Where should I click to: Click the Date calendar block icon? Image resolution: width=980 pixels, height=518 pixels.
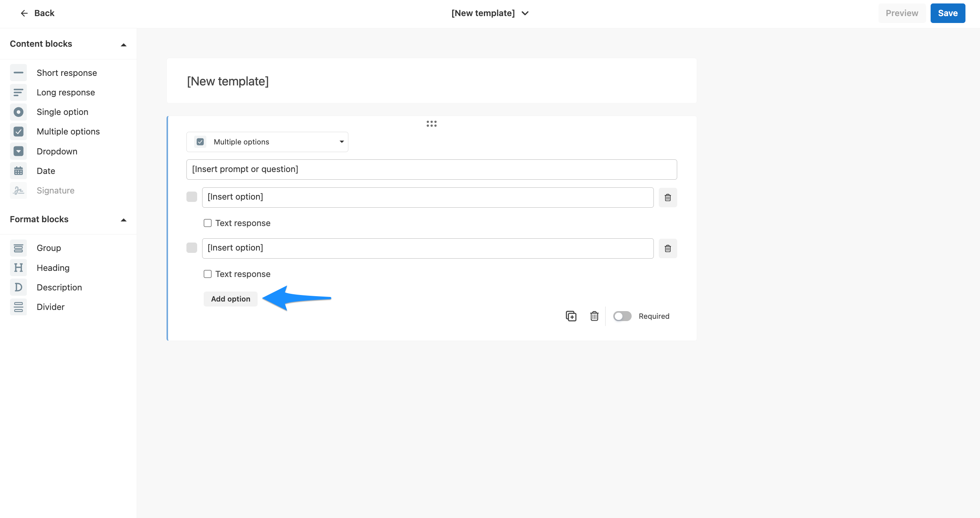coord(18,171)
